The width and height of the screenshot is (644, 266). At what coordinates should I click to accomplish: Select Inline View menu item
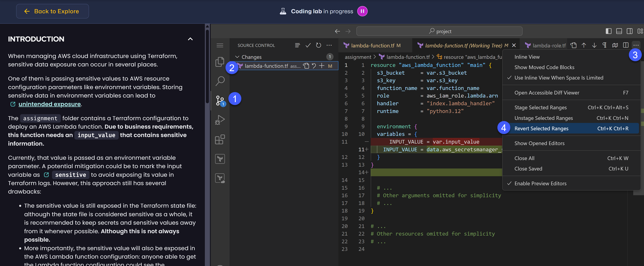pos(571,57)
